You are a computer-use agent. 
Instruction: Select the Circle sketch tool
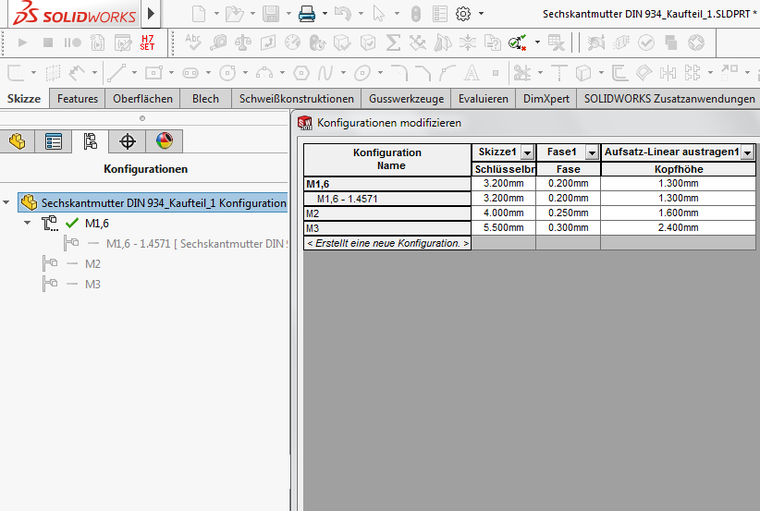point(227,73)
